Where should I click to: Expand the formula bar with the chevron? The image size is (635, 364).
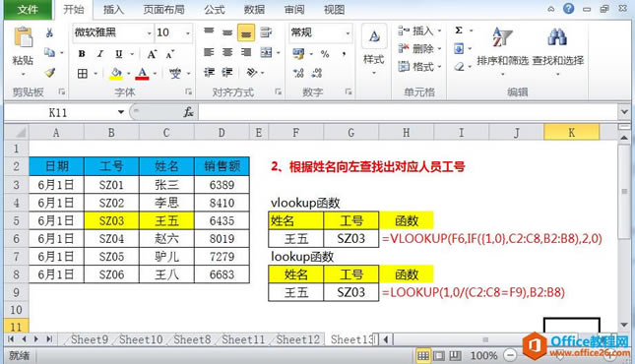click(x=624, y=112)
